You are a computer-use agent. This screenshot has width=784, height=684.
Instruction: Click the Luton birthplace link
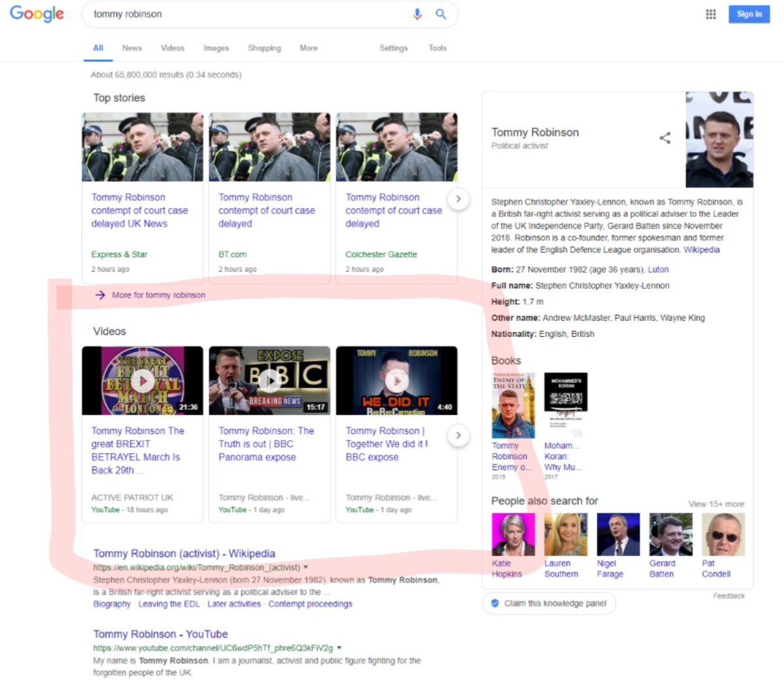(658, 269)
